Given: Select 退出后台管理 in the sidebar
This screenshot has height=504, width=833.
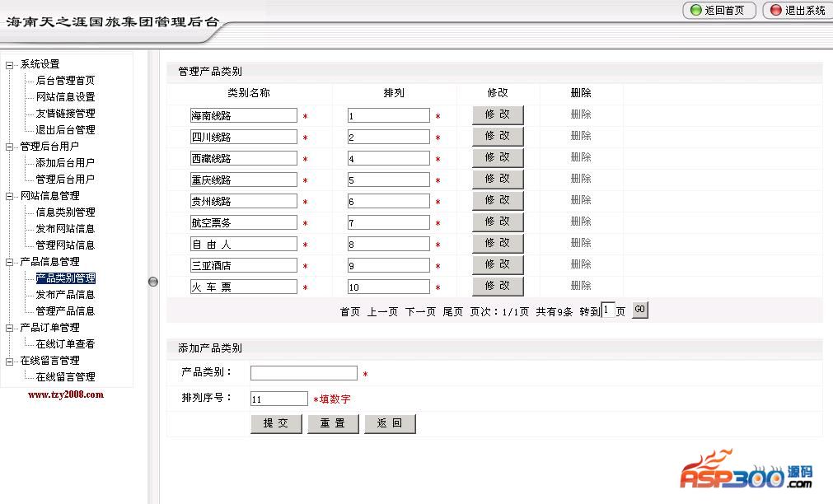Looking at the screenshot, I should [x=65, y=130].
